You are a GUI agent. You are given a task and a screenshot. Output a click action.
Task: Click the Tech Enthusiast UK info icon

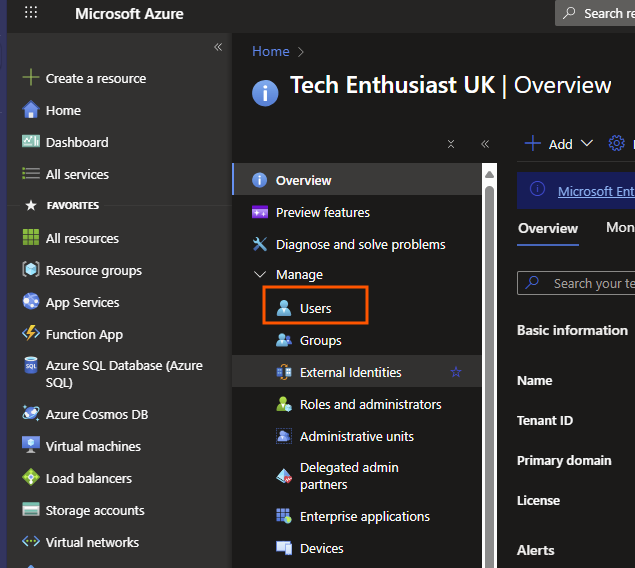[265, 93]
